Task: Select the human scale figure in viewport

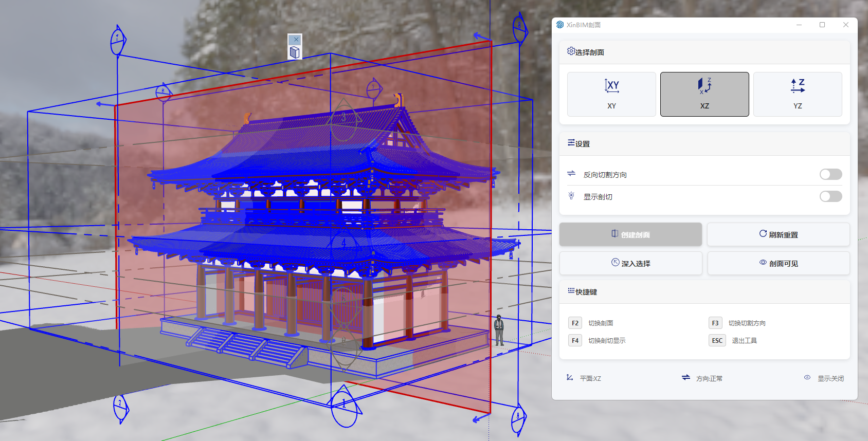Action: [499, 330]
